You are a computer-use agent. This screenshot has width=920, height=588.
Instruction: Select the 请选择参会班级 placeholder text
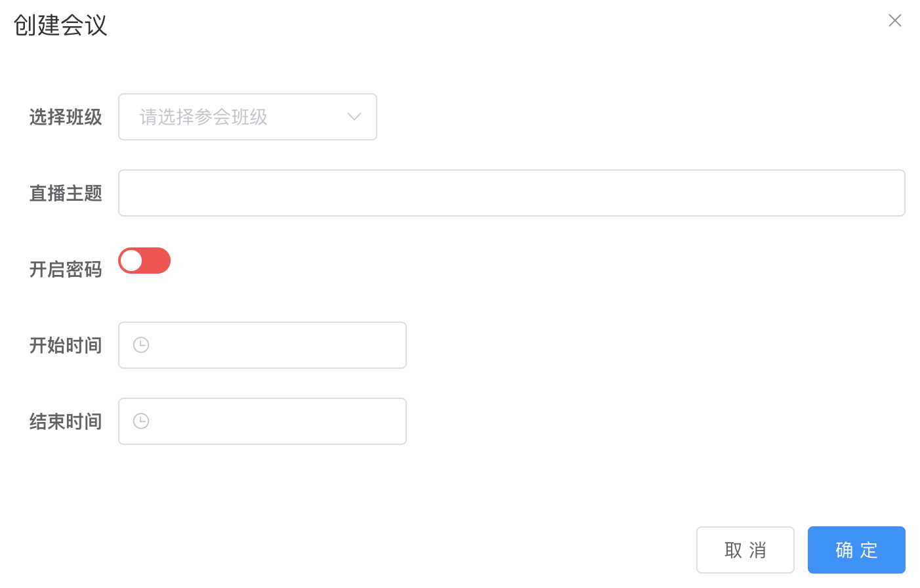click(x=203, y=117)
